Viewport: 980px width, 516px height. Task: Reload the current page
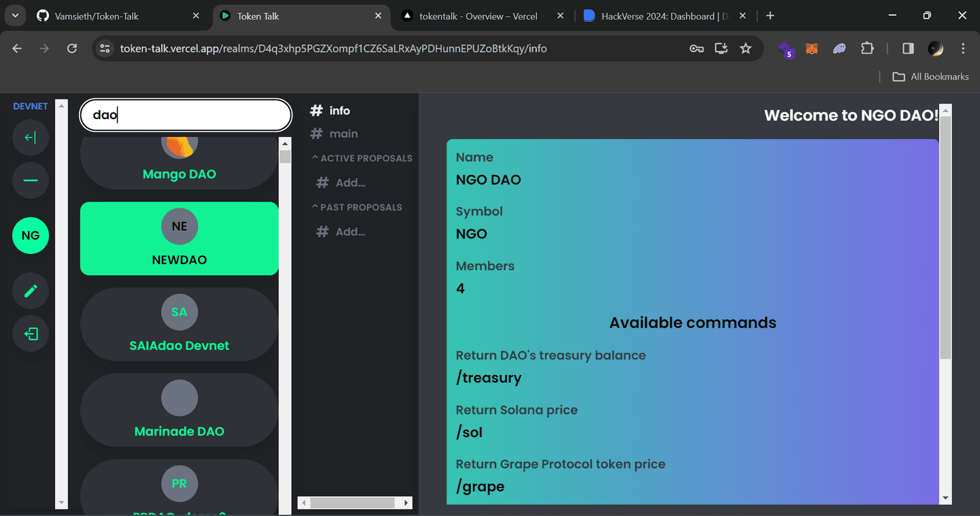pos(71,48)
